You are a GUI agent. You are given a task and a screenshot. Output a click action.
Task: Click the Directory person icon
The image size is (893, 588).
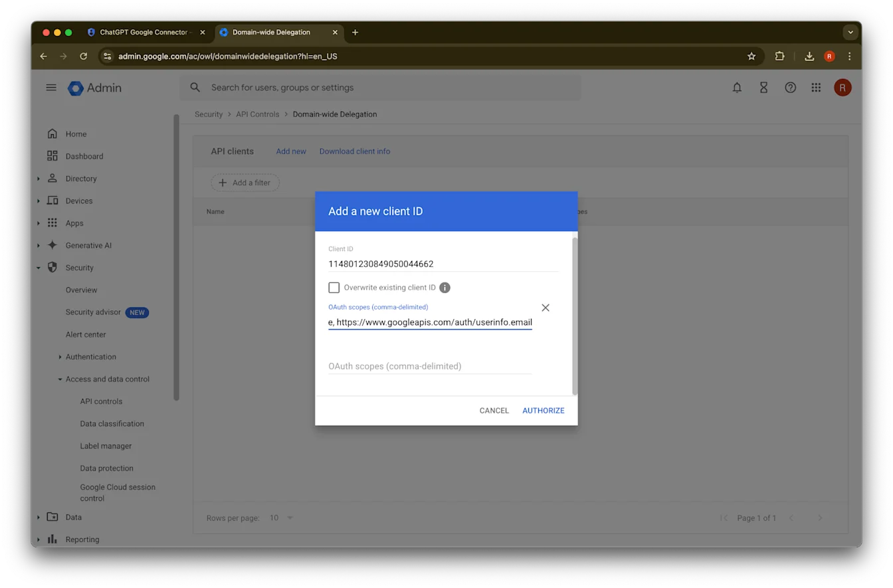pos(52,179)
